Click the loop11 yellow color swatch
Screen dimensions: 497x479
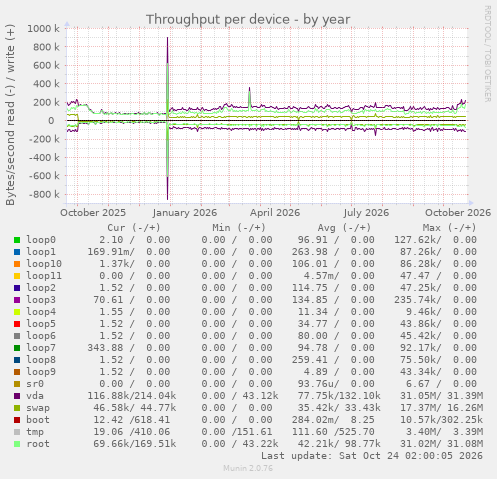tap(17, 276)
